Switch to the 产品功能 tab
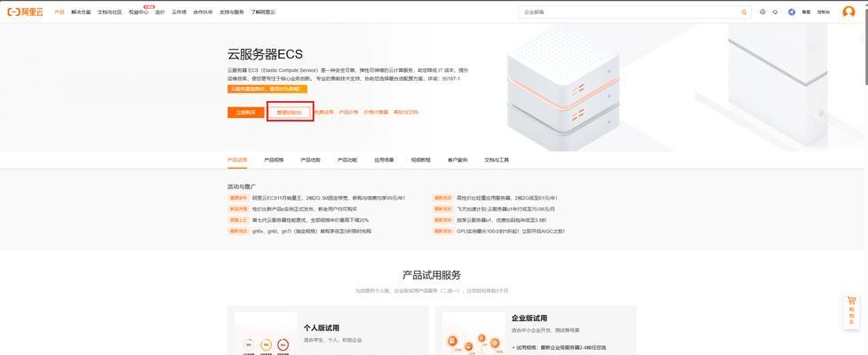 pyautogui.click(x=347, y=160)
